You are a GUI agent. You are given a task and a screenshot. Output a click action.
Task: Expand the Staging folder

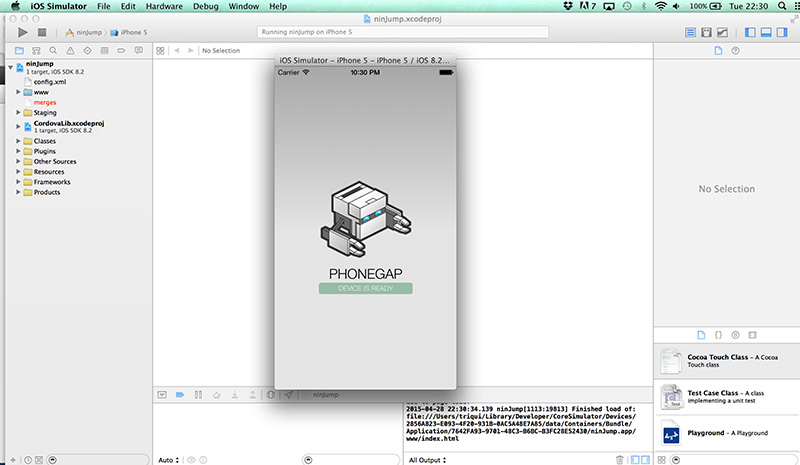[18, 112]
